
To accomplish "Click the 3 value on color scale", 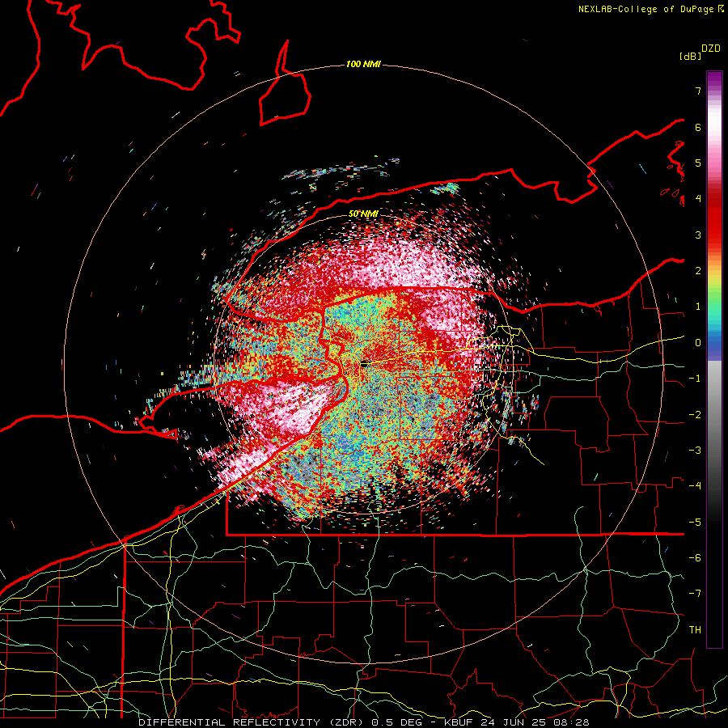I will coord(698,235).
